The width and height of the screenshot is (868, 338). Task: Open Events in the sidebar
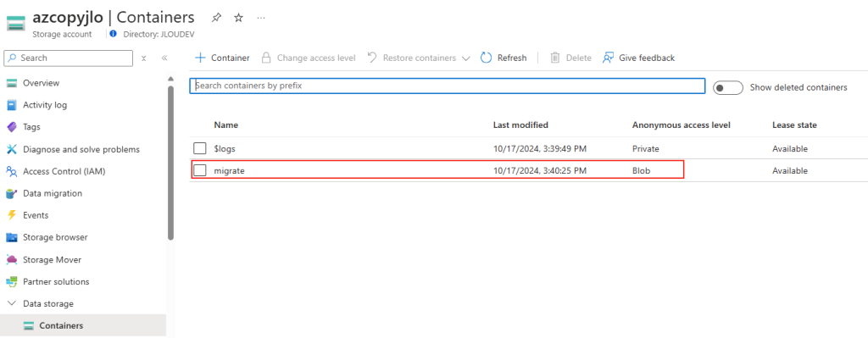(x=36, y=215)
